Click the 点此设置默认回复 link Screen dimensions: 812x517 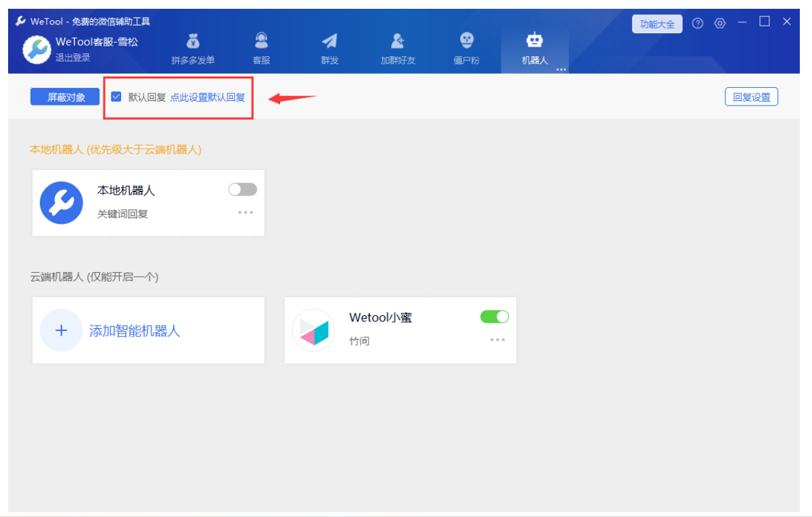(208, 97)
